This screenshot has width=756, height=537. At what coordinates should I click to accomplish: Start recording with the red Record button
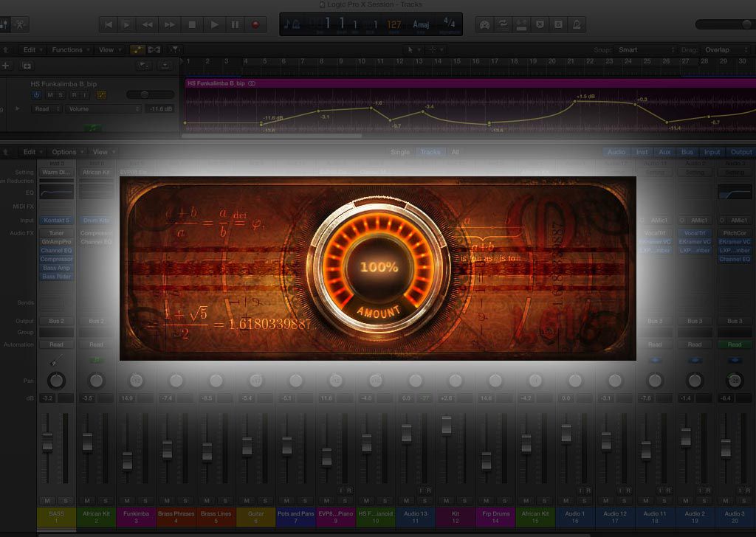pyautogui.click(x=255, y=24)
